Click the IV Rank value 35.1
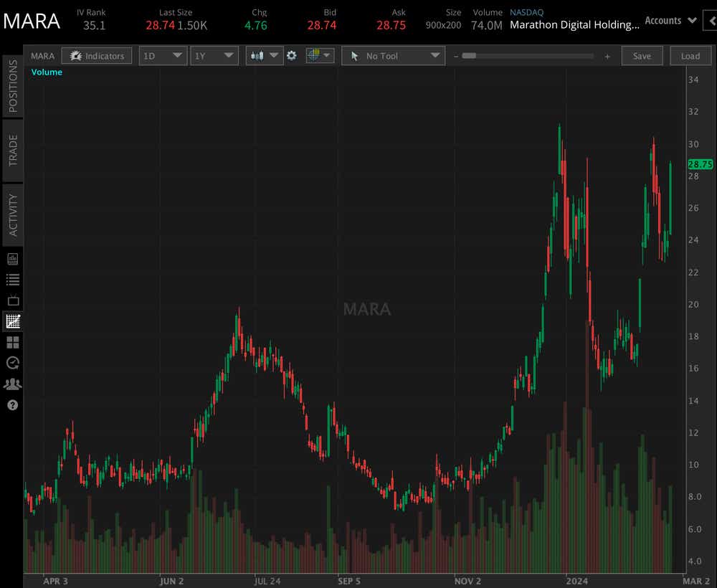717x588 pixels. (x=94, y=26)
